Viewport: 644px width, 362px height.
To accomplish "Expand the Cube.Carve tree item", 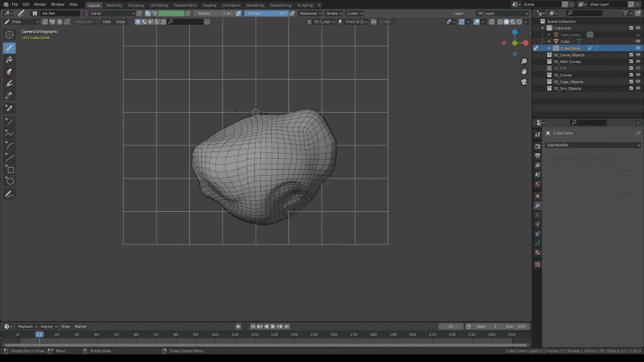I will (x=549, y=48).
